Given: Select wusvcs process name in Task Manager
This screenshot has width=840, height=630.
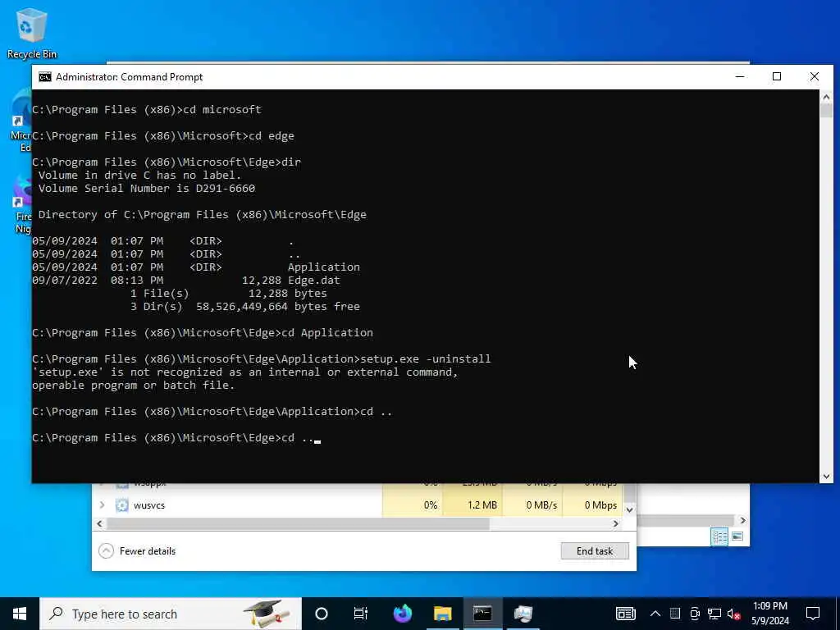Looking at the screenshot, I should 149,505.
